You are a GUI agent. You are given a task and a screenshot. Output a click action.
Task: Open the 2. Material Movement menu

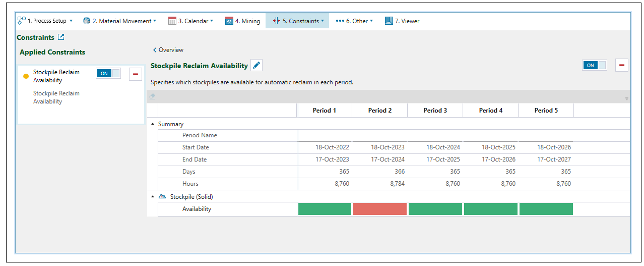point(119,21)
